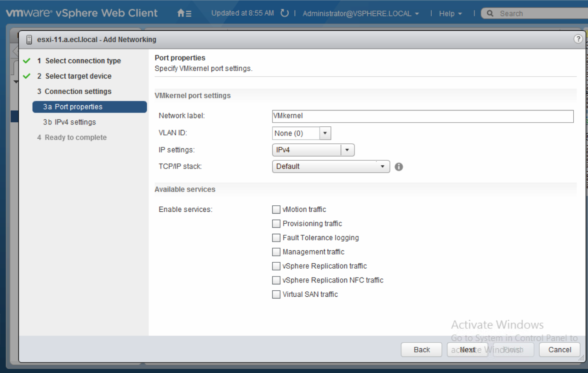Go to step 3b IPv4 settings
588x373 pixels.
coord(69,122)
